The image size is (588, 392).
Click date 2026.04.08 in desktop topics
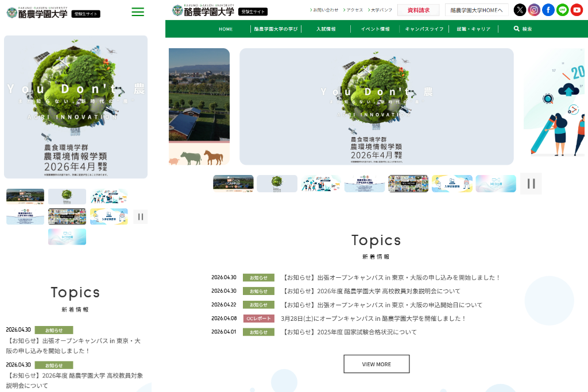(x=224, y=319)
